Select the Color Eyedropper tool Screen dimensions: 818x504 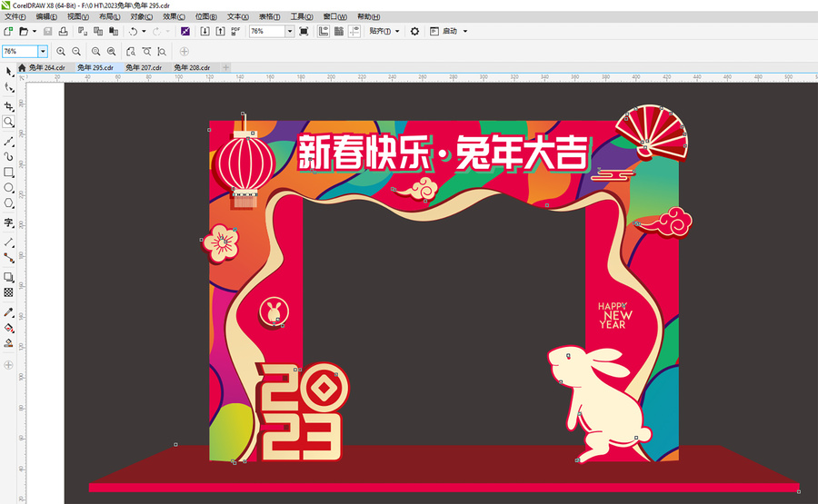(x=8, y=312)
